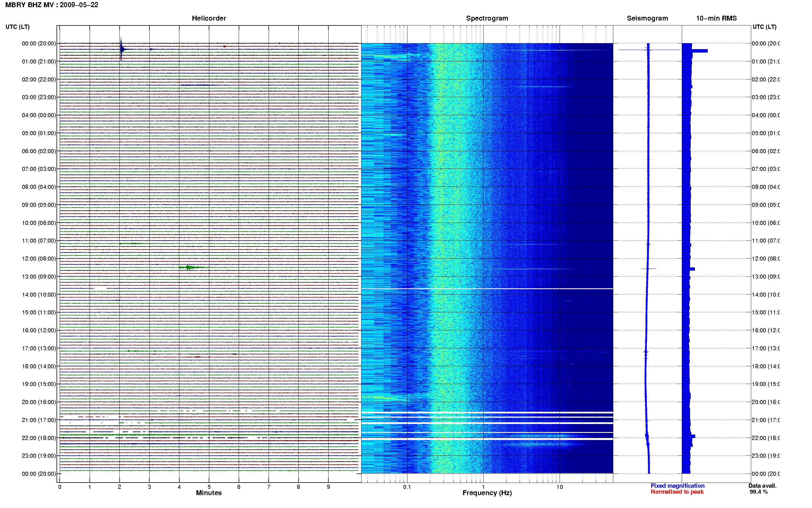Click the '16:00 (12:00)' left time label
The height and width of the screenshot is (508, 812).
(39, 330)
